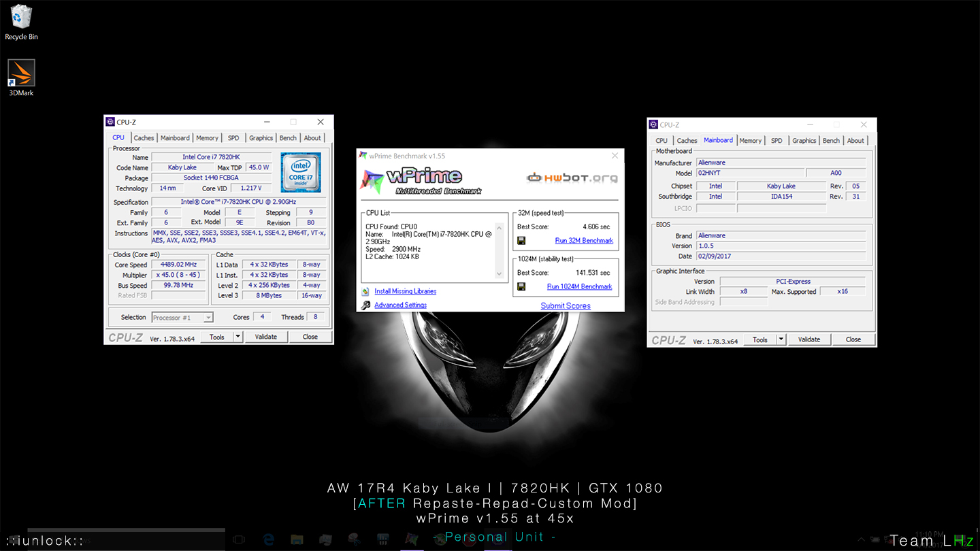Click the 1024M Best Score 141.531 sec

(x=593, y=273)
